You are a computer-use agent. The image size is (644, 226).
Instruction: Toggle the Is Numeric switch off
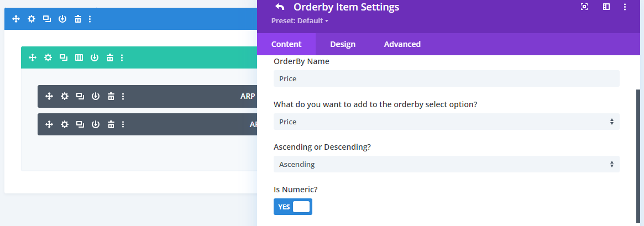click(293, 207)
